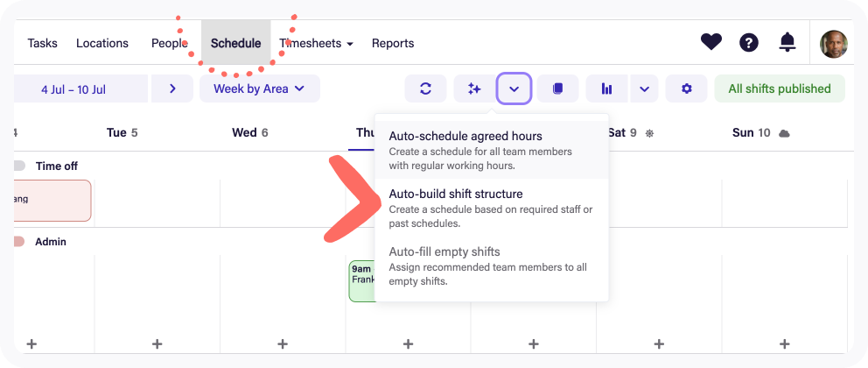
Task: Add a shift on Saturday with plus
Action: (x=659, y=344)
